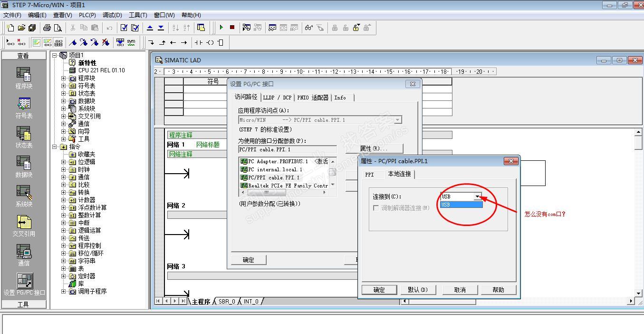Open 通信 in the navigation bar
Screen dimensions: 644x334
click(24, 255)
